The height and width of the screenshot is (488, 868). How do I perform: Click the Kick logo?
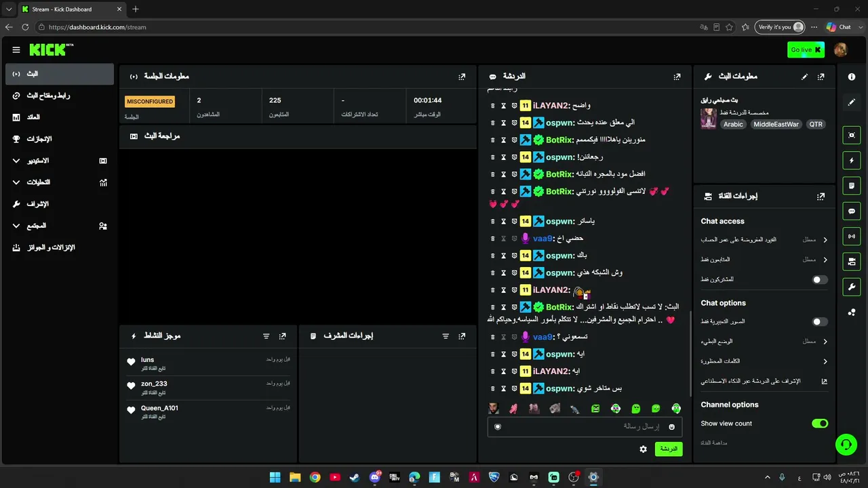tap(51, 49)
